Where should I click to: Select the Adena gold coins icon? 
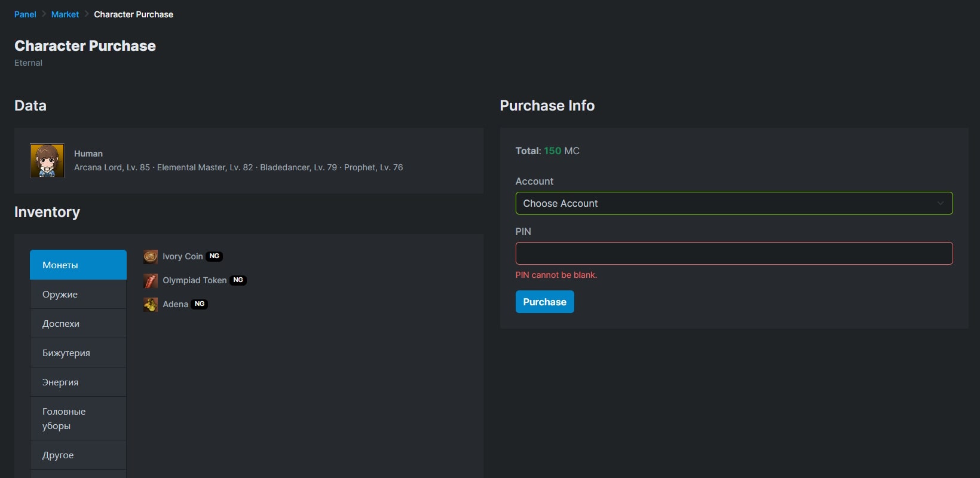click(x=151, y=305)
